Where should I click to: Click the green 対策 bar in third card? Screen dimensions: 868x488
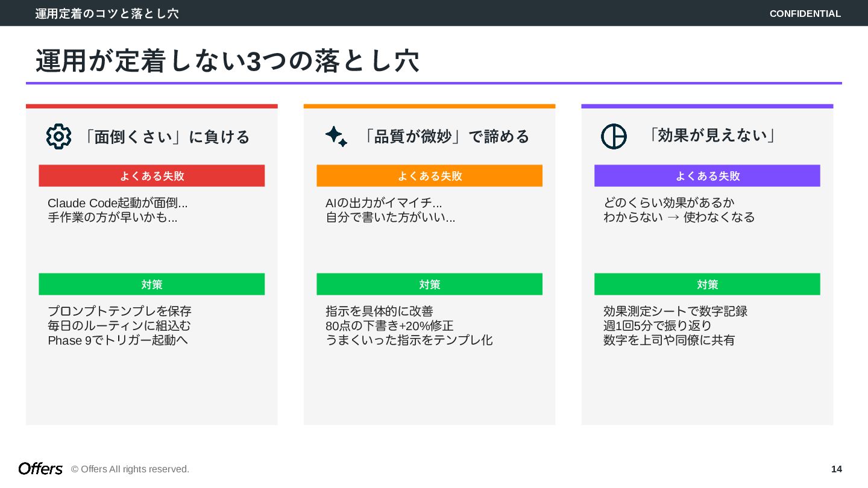click(707, 284)
